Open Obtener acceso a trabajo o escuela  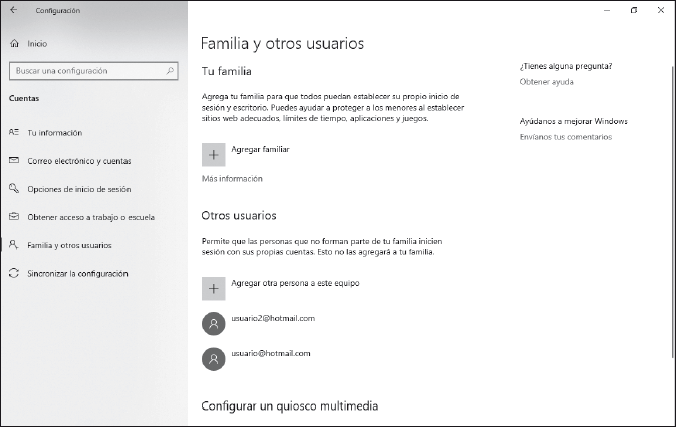click(90, 217)
